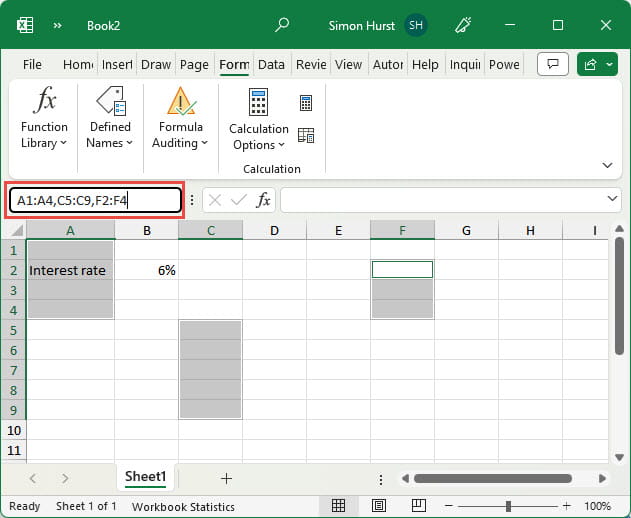This screenshot has width=631, height=518.
Task: Collapse the ribbon with the chevron
Action: 607,165
